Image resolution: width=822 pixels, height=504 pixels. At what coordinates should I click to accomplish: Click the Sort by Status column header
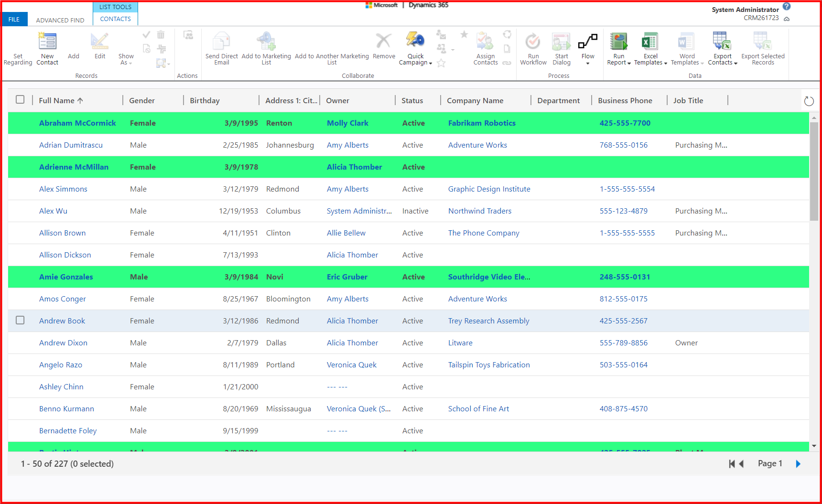pos(412,100)
